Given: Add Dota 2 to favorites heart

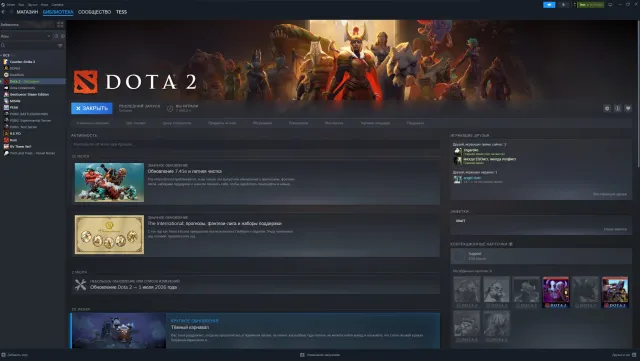Looking at the screenshot, I should point(628,108).
